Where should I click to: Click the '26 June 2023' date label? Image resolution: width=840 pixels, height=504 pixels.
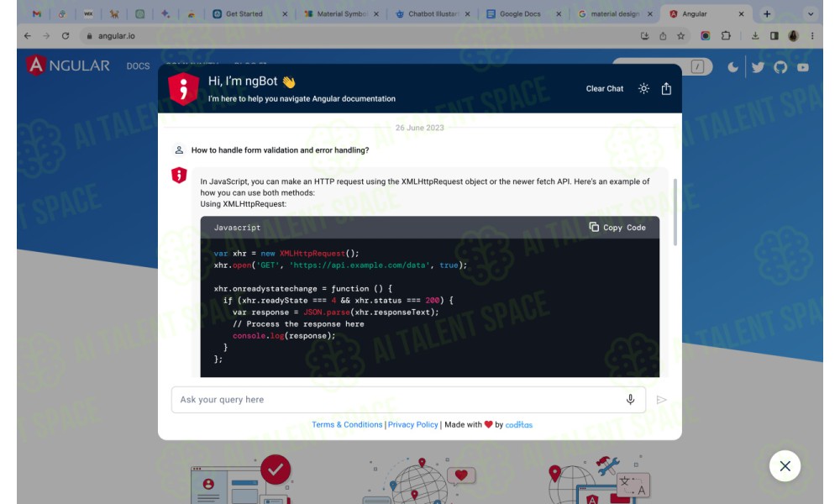point(419,128)
